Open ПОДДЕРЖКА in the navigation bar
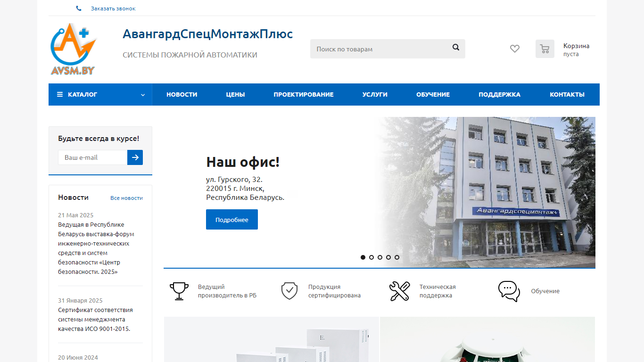The image size is (644, 362). click(x=499, y=94)
